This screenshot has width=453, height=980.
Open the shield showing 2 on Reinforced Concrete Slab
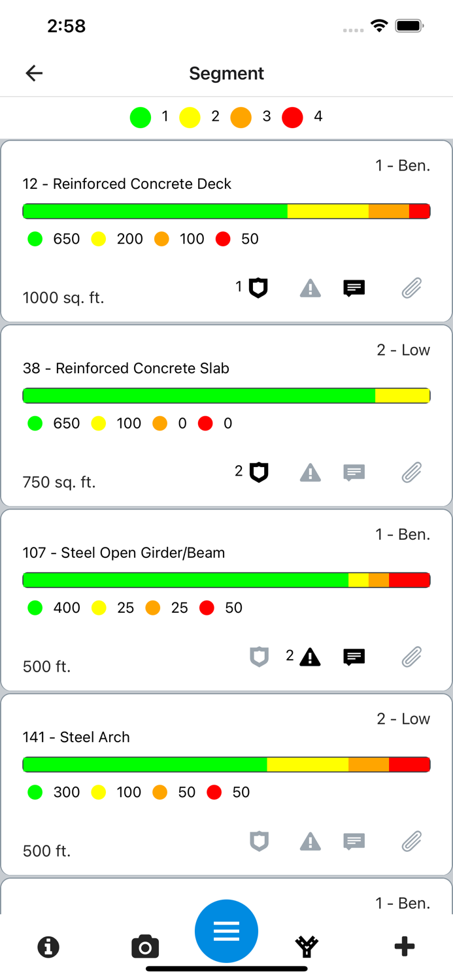258,472
